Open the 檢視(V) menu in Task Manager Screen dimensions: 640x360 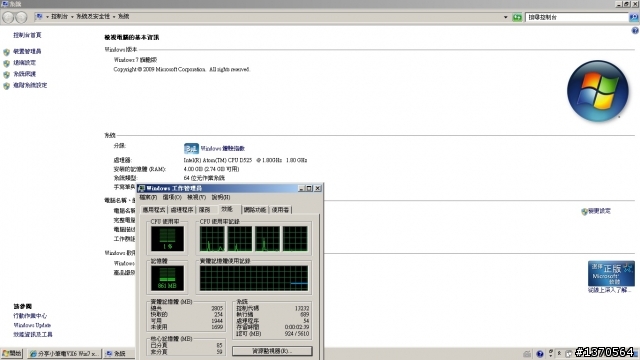point(196,198)
